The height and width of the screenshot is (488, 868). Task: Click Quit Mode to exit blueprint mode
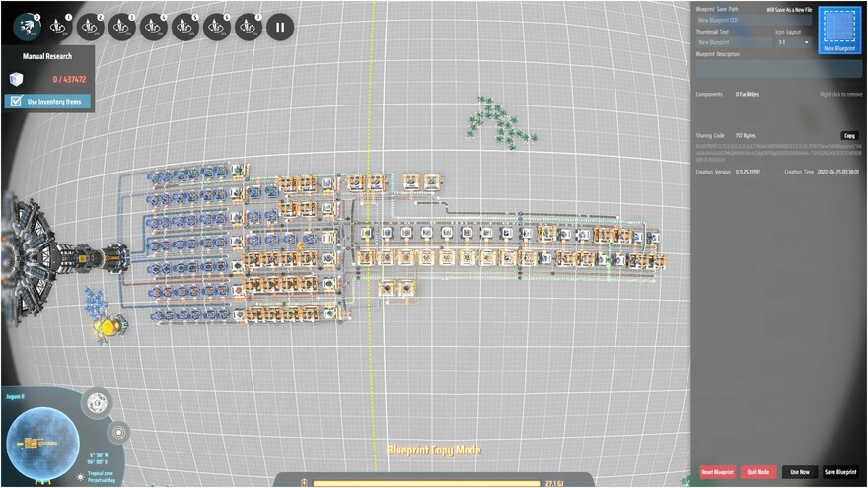point(759,472)
